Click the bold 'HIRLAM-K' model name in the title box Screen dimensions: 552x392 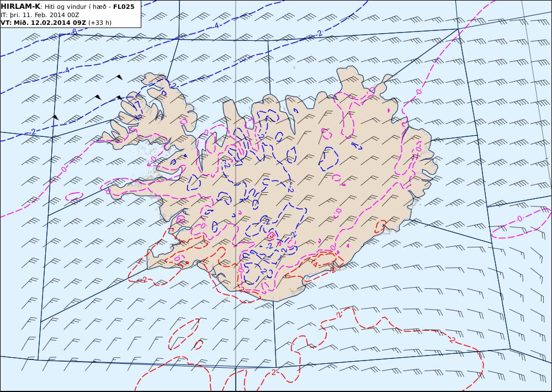pos(20,6)
